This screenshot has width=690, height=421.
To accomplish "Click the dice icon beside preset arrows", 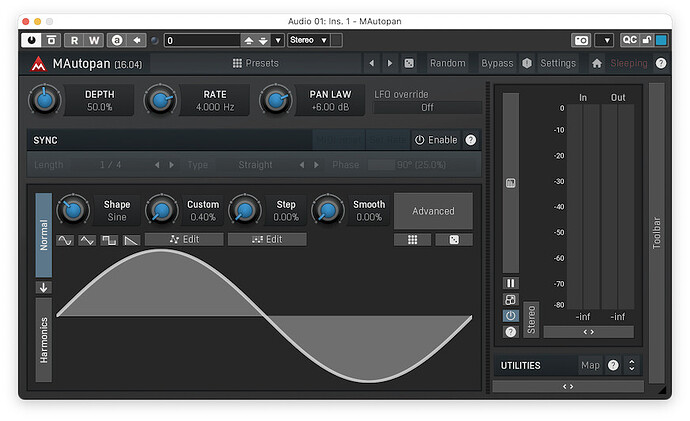I will pyautogui.click(x=409, y=63).
